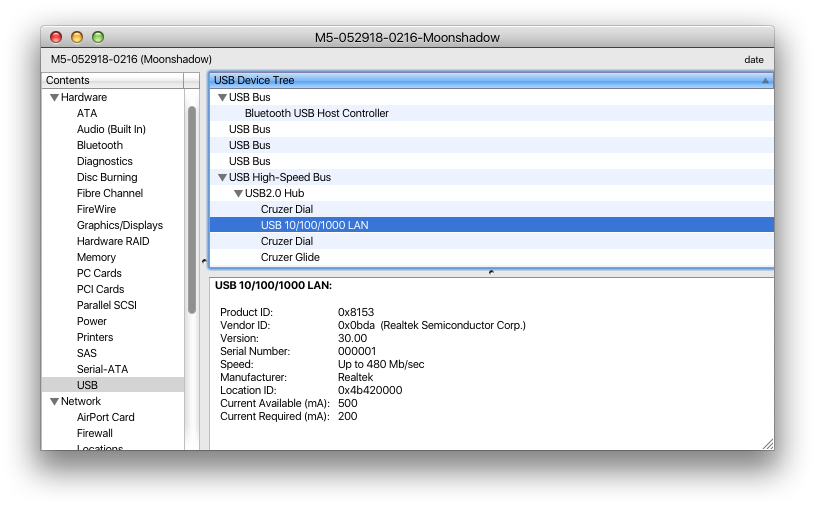Select the USB 10/100/1000 LAN device
The image size is (815, 506).
pyautogui.click(x=314, y=225)
